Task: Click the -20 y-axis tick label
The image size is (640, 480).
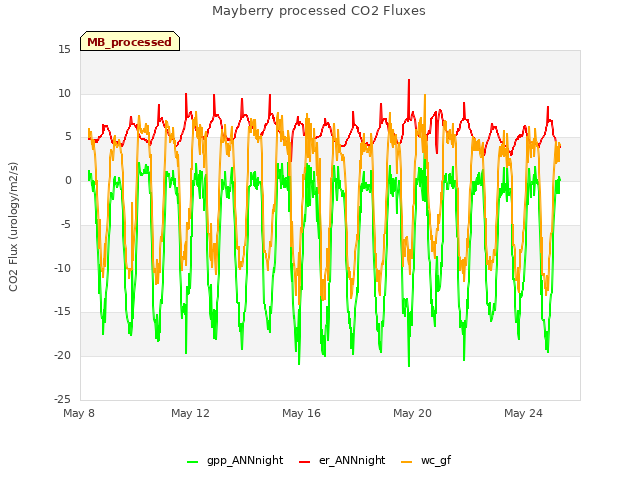Action: click(62, 356)
